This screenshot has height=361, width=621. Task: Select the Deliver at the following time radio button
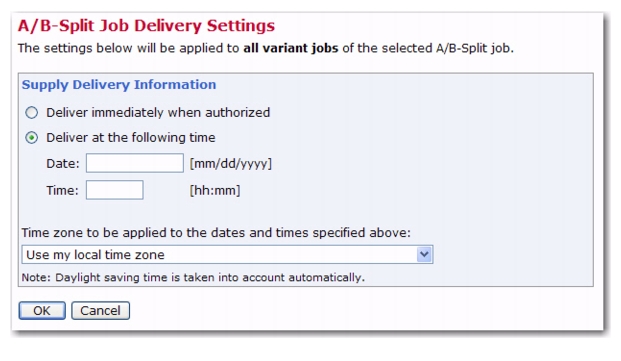[x=32, y=138]
